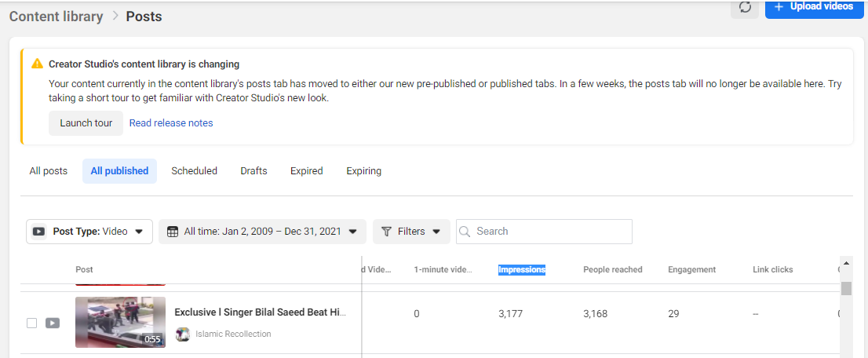This screenshot has width=868, height=358.
Task: Click the Engagement column header
Action: [x=692, y=270]
